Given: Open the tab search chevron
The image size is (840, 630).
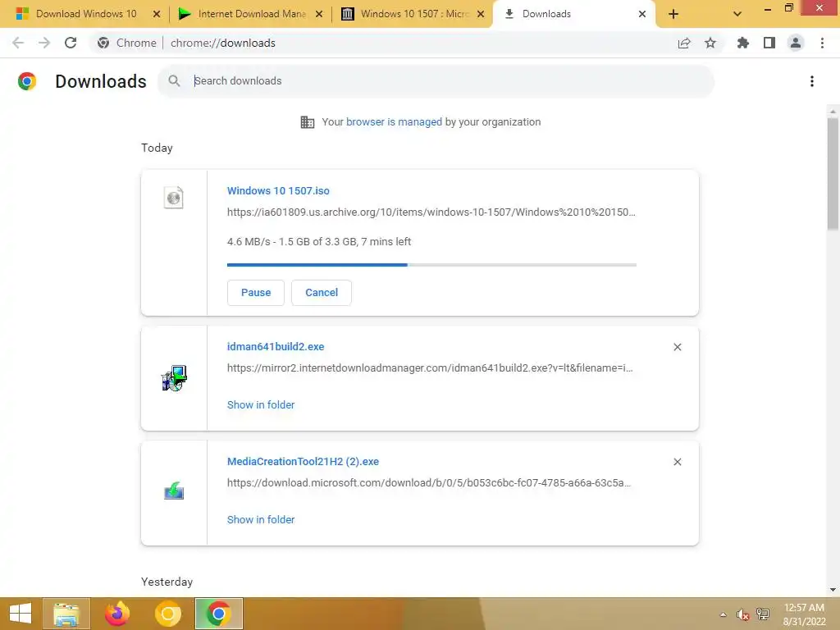Looking at the screenshot, I should 737,14.
